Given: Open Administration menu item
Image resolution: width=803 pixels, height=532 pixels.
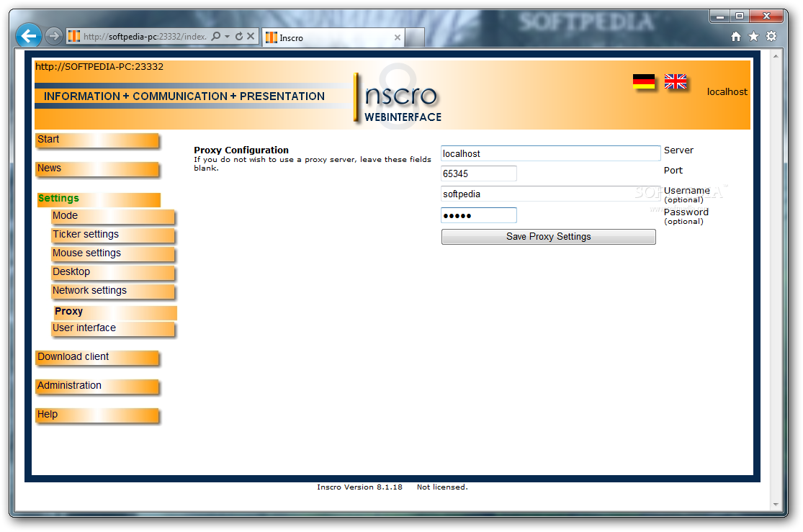Looking at the screenshot, I should [x=97, y=386].
